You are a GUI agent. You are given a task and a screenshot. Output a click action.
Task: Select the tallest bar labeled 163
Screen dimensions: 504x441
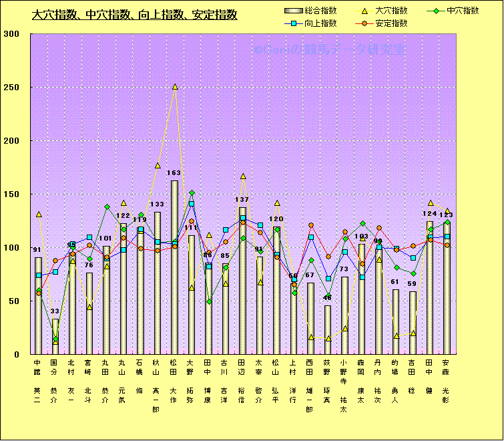point(175,267)
